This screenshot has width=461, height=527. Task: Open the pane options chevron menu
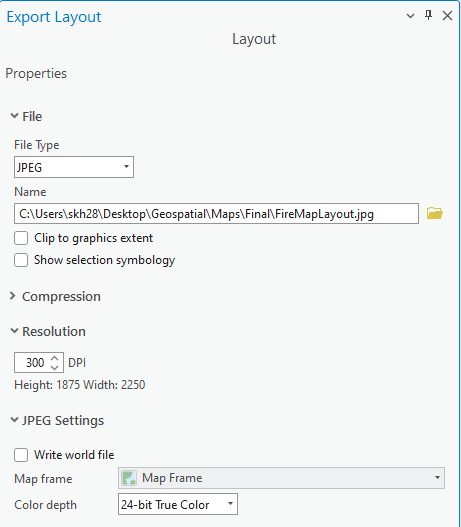[x=410, y=16]
